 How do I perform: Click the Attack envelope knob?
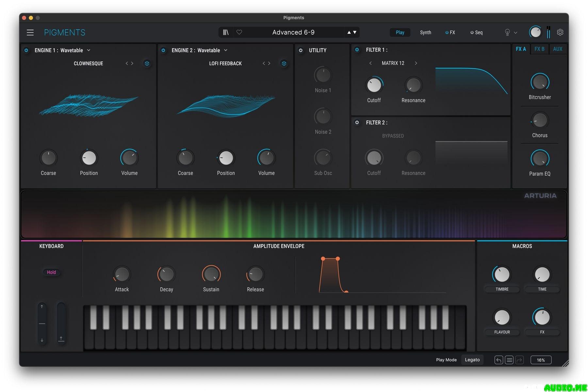tap(122, 274)
